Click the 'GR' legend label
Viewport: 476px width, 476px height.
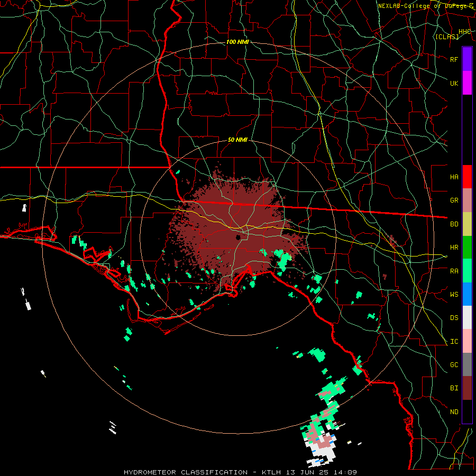click(x=454, y=200)
